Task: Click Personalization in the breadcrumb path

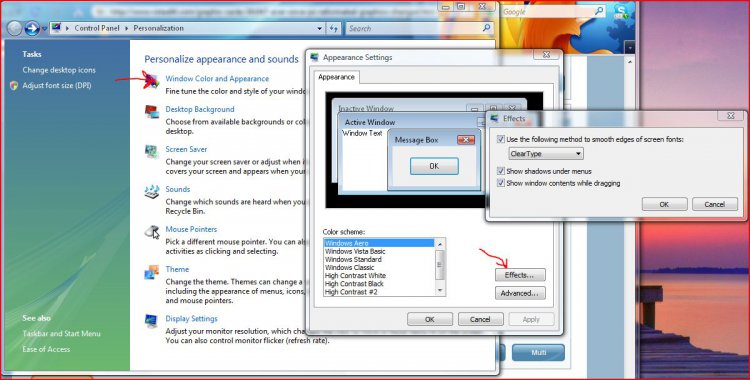Action: pyautogui.click(x=158, y=28)
